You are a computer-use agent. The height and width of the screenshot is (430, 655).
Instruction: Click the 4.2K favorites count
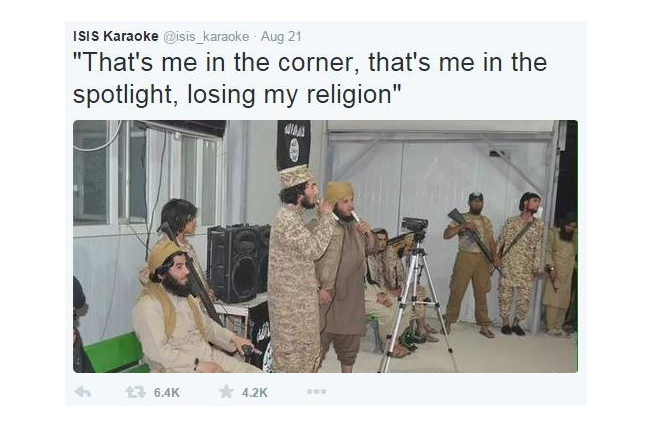click(254, 392)
